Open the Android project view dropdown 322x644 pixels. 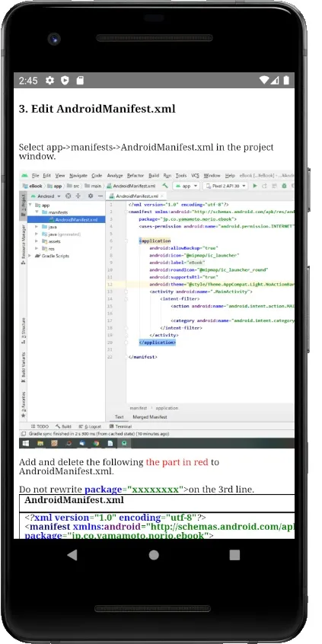click(45, 196)
